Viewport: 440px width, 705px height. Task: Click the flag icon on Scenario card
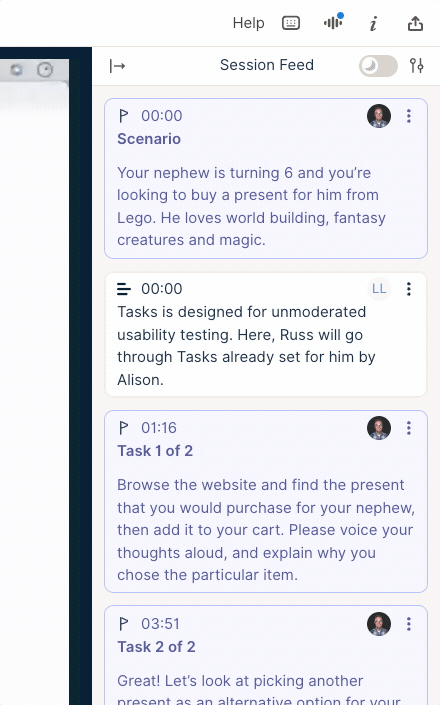124,116
